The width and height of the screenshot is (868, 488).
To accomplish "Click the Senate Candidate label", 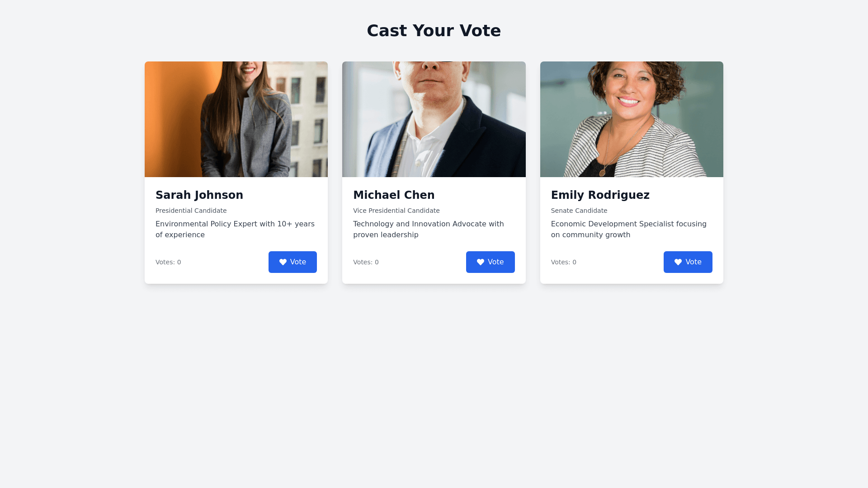I will tap(579, 211).
